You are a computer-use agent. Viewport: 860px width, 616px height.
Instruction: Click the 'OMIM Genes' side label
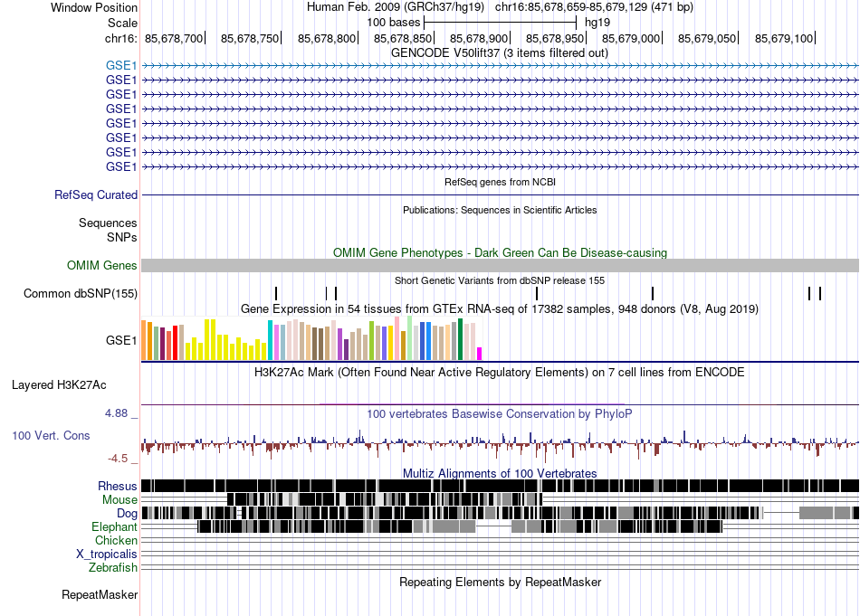[x=102, y=265]
